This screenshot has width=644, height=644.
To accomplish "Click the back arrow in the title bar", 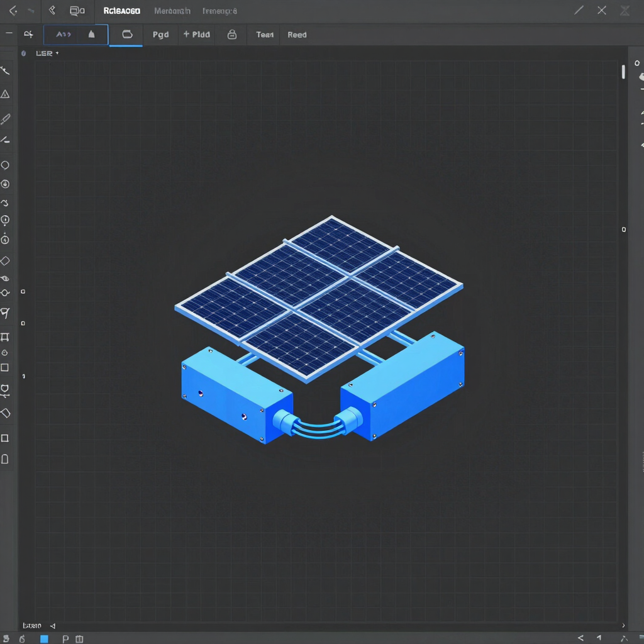I will pyautogui.click(x=13, y=11).
